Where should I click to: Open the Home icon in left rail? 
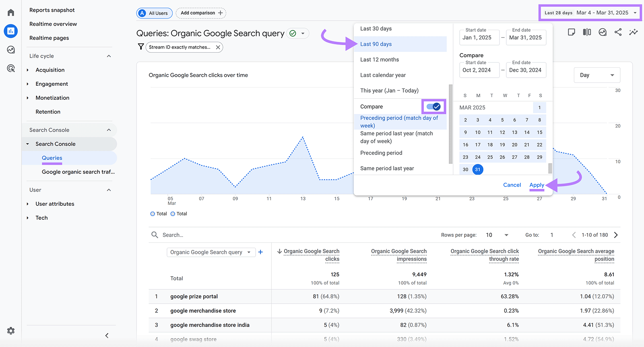click(x=11, y=12)
